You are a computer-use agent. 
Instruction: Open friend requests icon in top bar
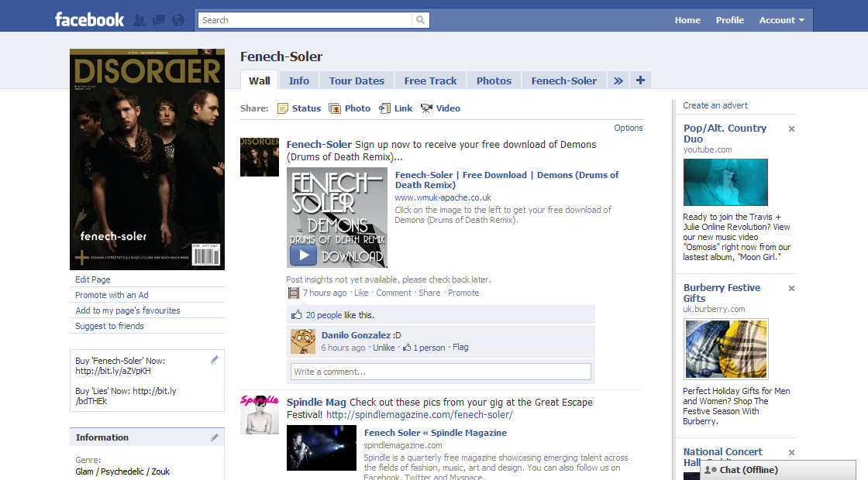point(139,20)
